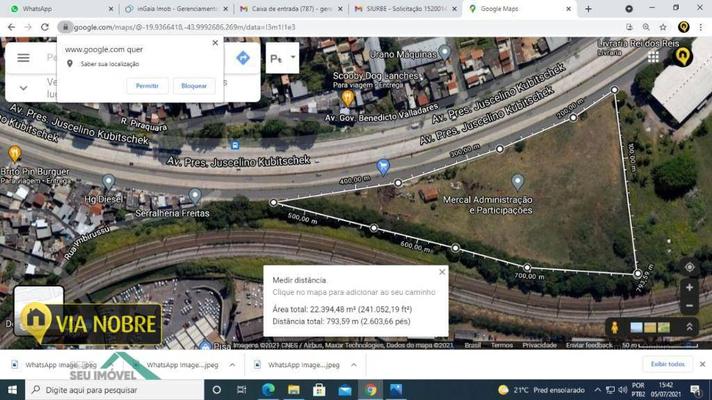Expand the search panel chevron
The image size is (712, 400).
coord(23,88)
